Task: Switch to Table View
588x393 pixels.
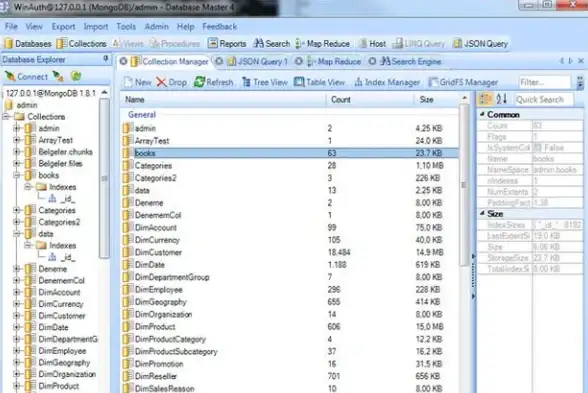Action: 320,82
